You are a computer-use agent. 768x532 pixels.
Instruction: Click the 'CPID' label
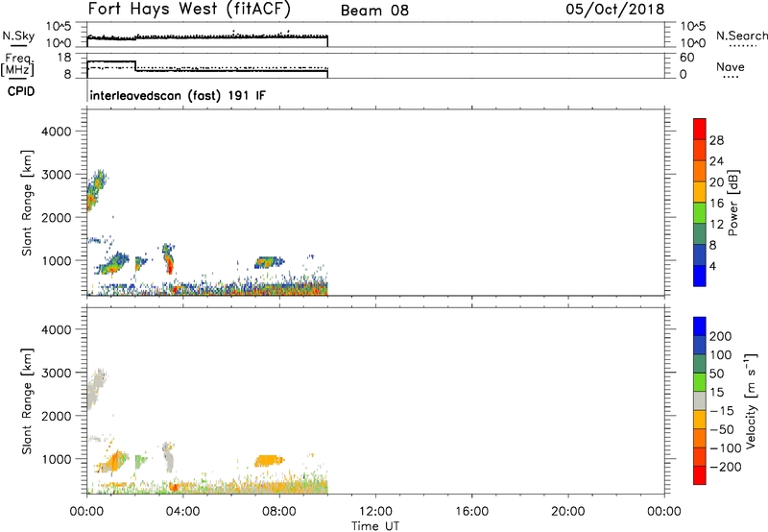20,91
